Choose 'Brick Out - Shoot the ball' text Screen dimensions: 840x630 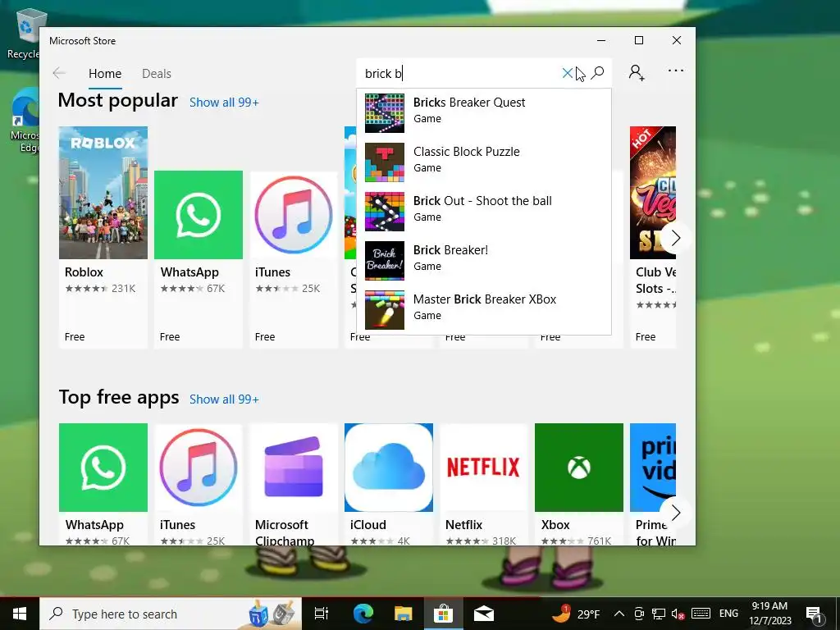(482, 201)
